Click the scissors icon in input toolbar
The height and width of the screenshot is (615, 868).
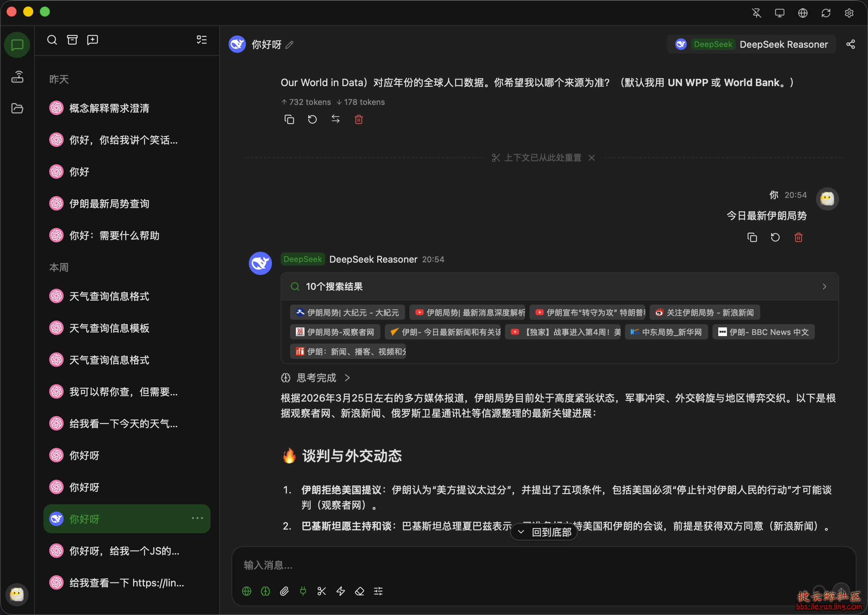point(322,591)
